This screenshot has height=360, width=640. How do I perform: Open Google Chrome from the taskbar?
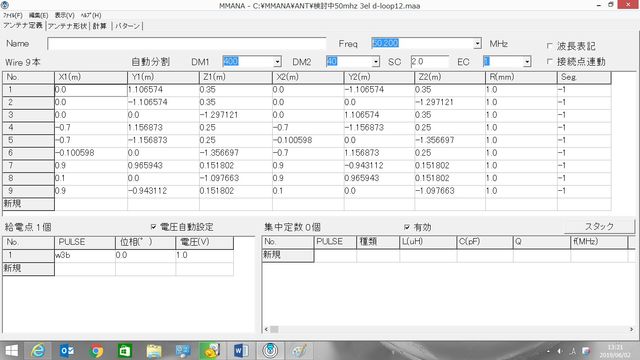[96, 351]
